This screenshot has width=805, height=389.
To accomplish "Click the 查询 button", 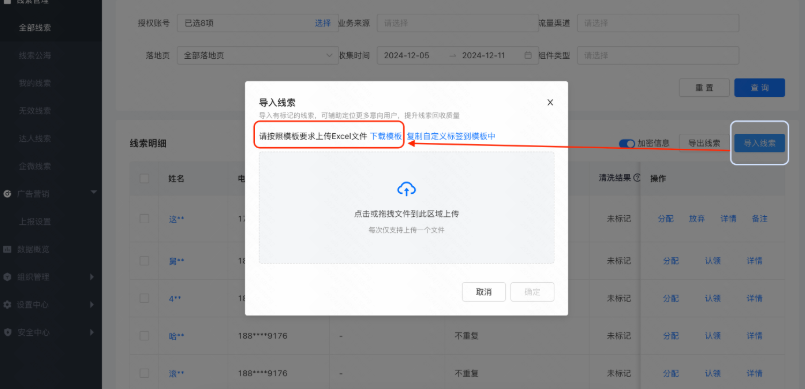I will (x=759, y=88).
